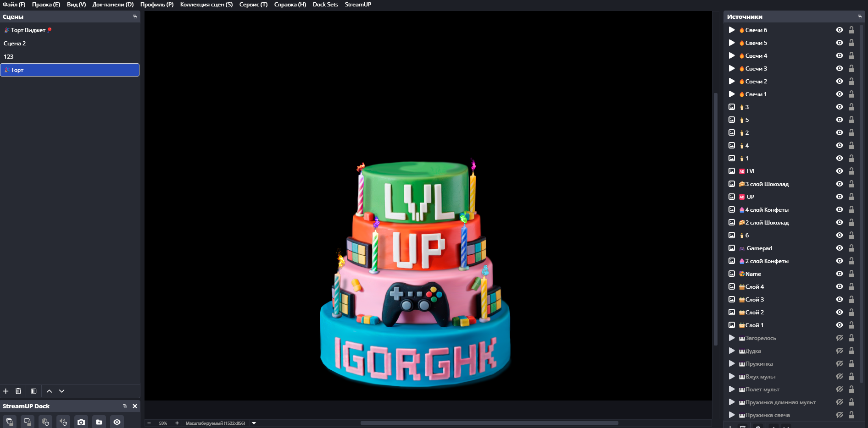
Task: Move the scene up with arrow icon
Action: [x=49, y=391]
